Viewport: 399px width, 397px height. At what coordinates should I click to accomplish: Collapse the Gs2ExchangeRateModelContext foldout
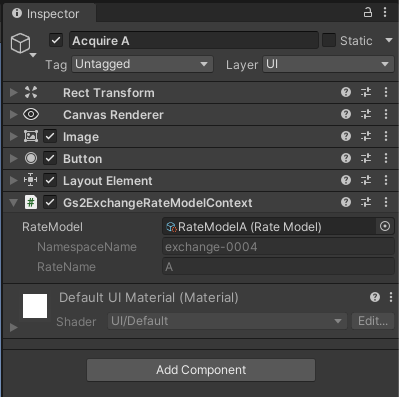[13, 203]
